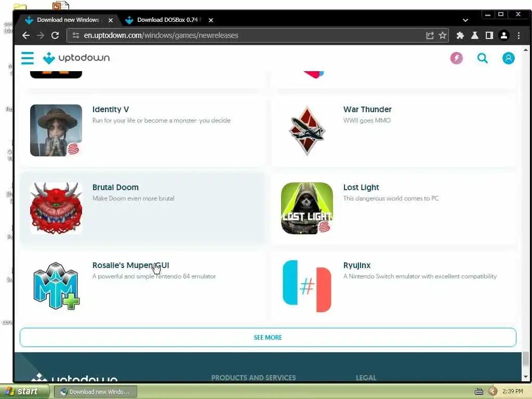Go back with the browser back arrow
The image size is (532, 399).
(x=26, y=35)
